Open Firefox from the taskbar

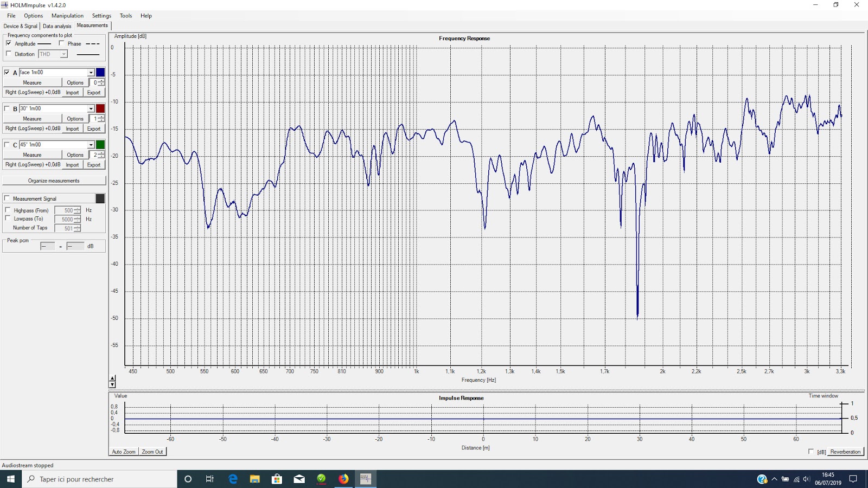343,479
